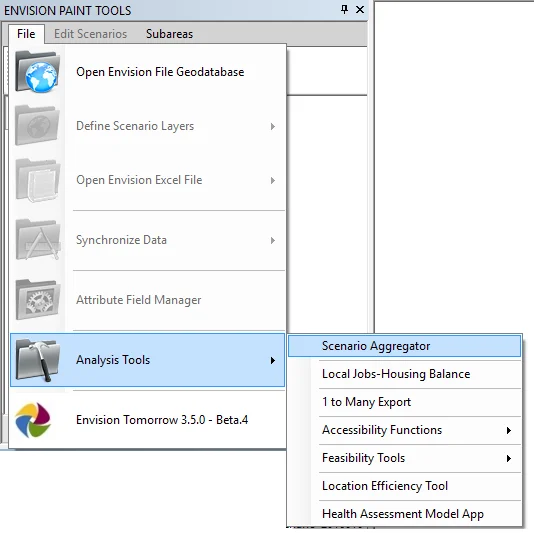Expand the Accessibility Functions submenu arrow
Screen dimensions: 534x537
point(509,430)
